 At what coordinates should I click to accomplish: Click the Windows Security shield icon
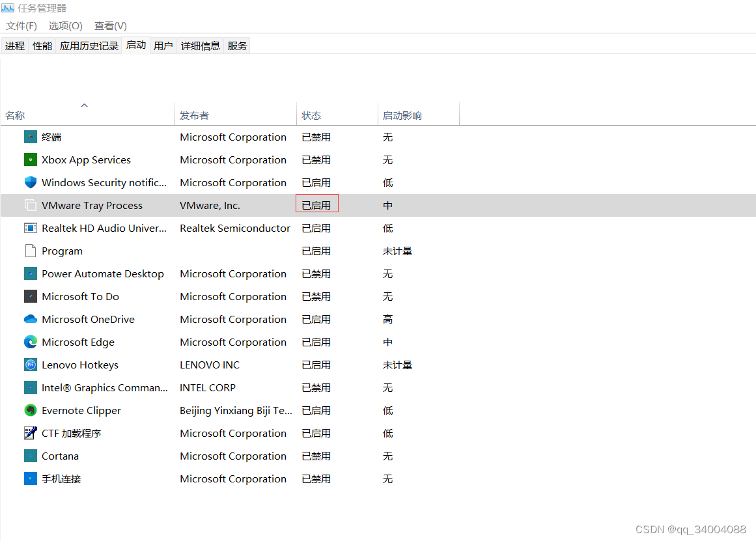31,182
